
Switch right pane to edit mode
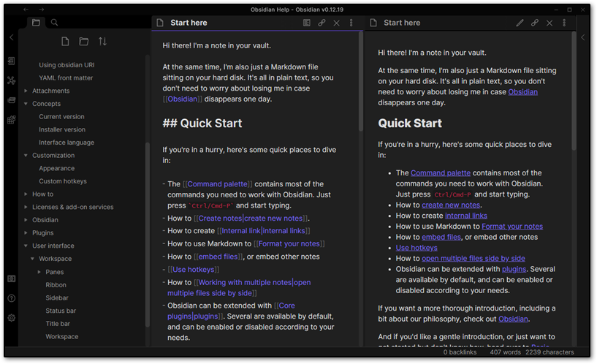(x=520, y=23)
